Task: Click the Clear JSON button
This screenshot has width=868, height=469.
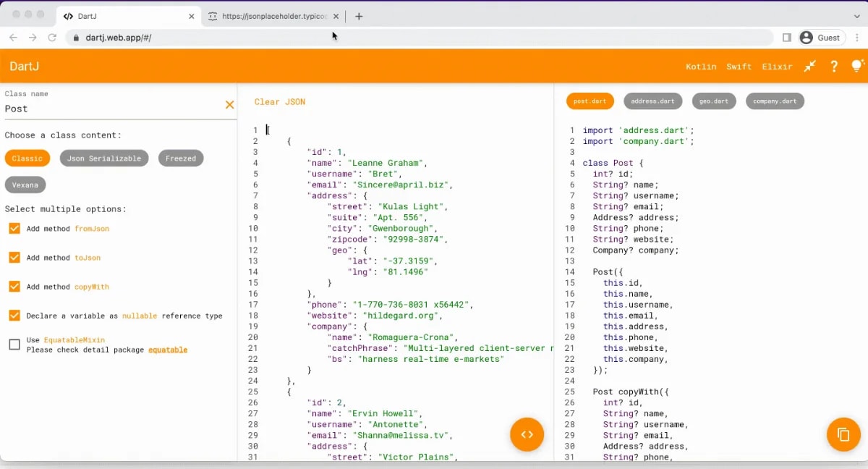Action: coord(279,102)
